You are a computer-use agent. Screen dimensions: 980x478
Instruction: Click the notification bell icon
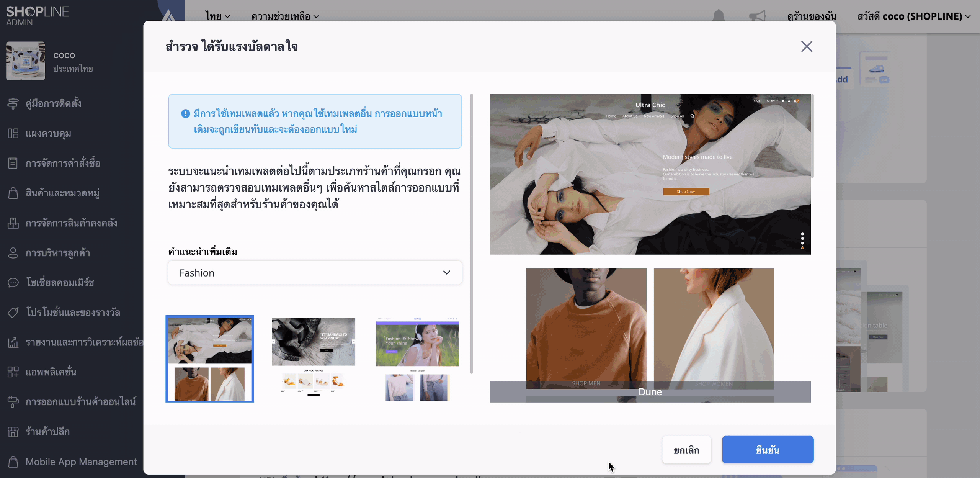click(x=719, y=15)
